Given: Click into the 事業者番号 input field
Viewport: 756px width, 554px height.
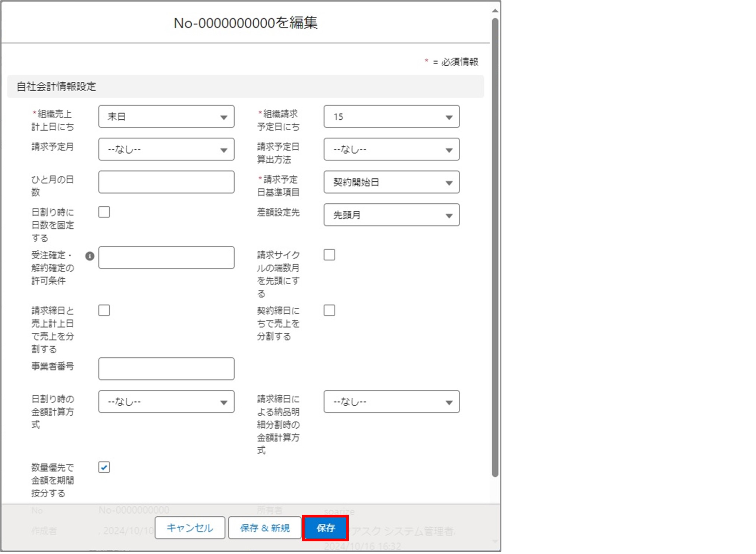Looking at the screenshot, I should point(166,369).
